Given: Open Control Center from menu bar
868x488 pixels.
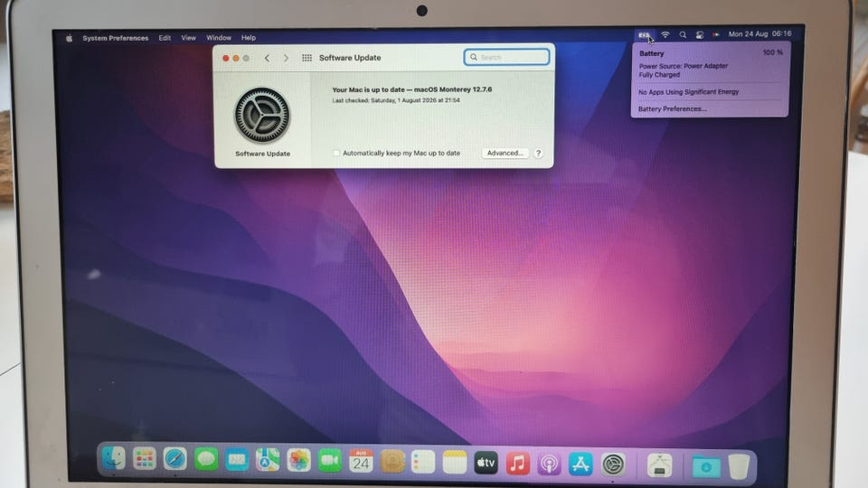Looking at the screenshot, I should click(x=699, y=35).
